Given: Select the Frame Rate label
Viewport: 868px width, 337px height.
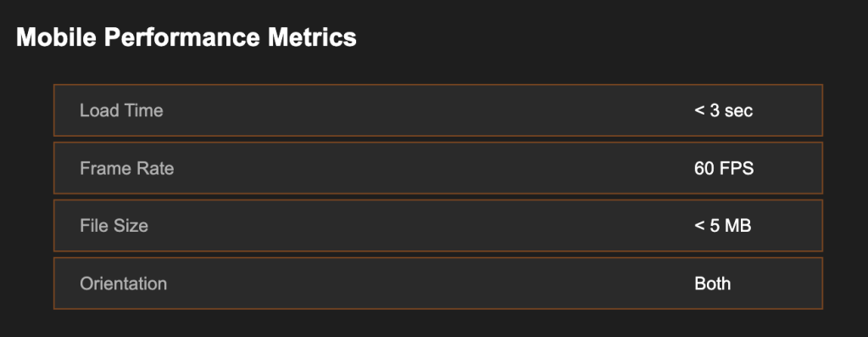Looking at the screenshot, I should click(x=127, y=168).
